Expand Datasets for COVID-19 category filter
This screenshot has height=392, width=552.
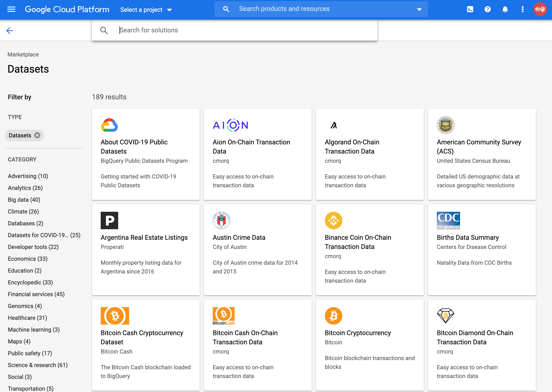click(44, 235)
